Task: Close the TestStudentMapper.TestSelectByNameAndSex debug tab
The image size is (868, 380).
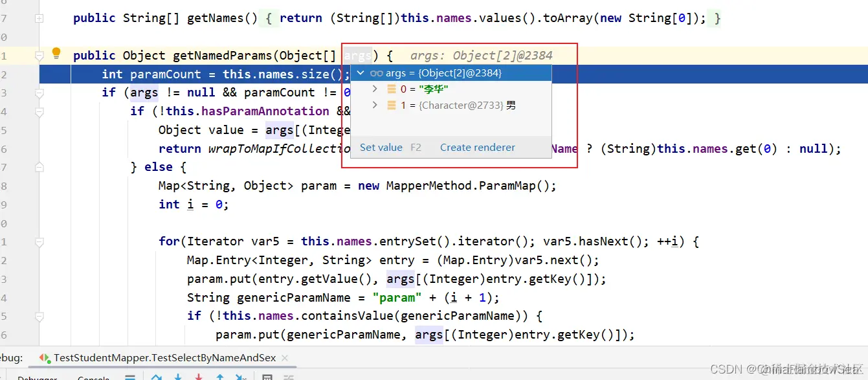Action: [x=285, y=357]
